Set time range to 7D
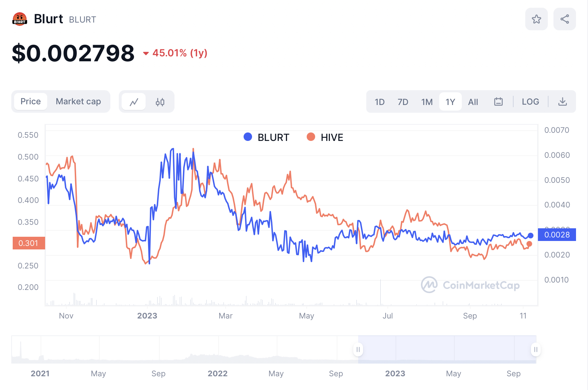 403,102
